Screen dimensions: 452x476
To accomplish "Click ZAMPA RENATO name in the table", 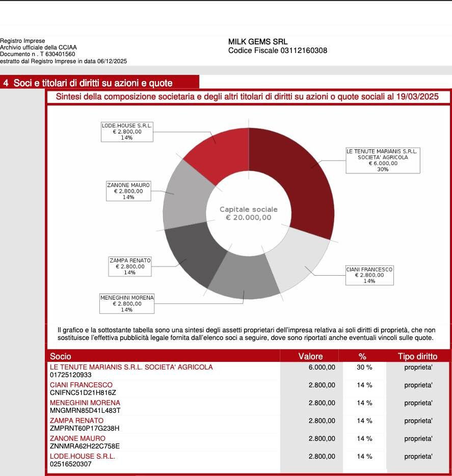I will point(76,420).
